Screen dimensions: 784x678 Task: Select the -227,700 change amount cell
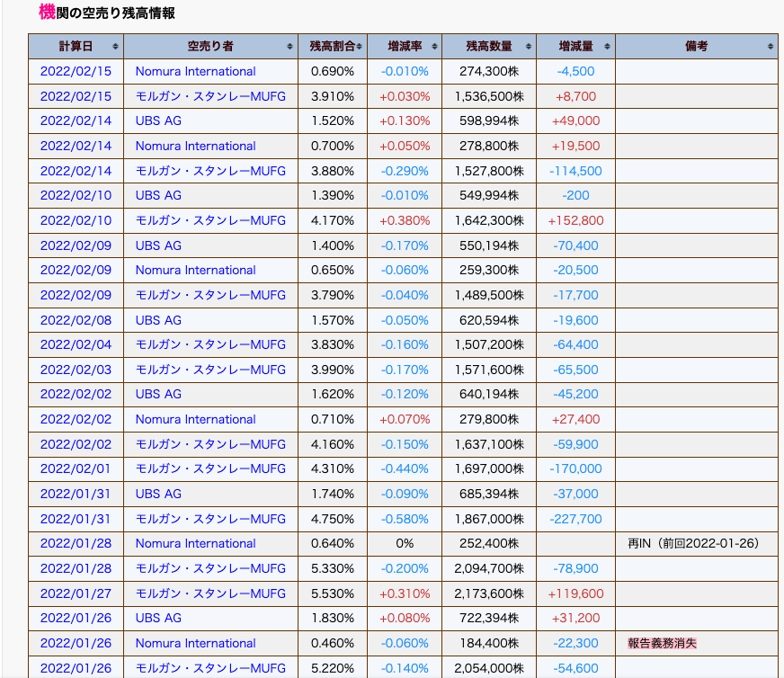tap(576, 519)
